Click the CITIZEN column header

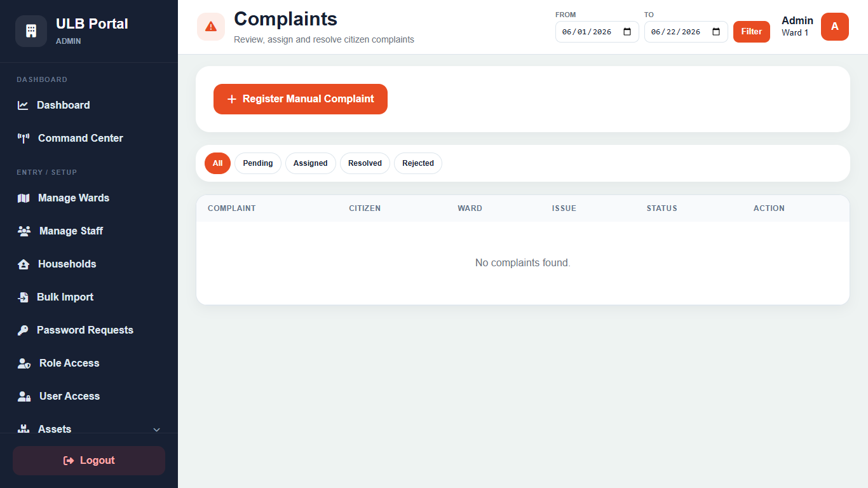click(x=365, y=208)
